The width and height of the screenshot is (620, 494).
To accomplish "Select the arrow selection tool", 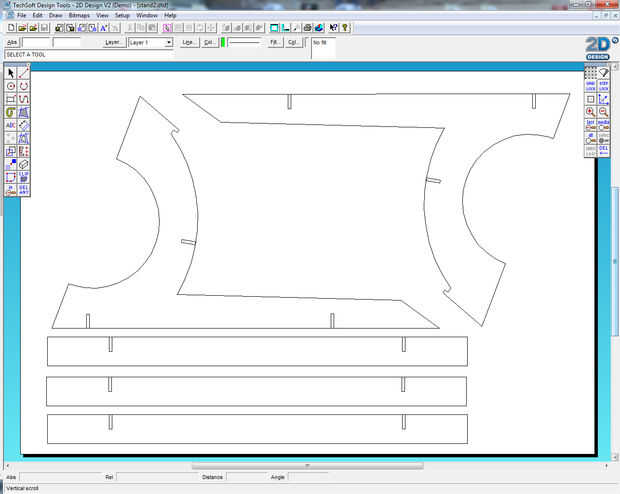I will pos(11,73).
